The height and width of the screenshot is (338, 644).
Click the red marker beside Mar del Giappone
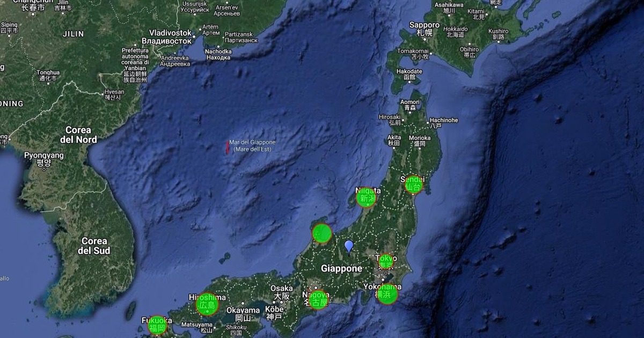tap(227, 147)
